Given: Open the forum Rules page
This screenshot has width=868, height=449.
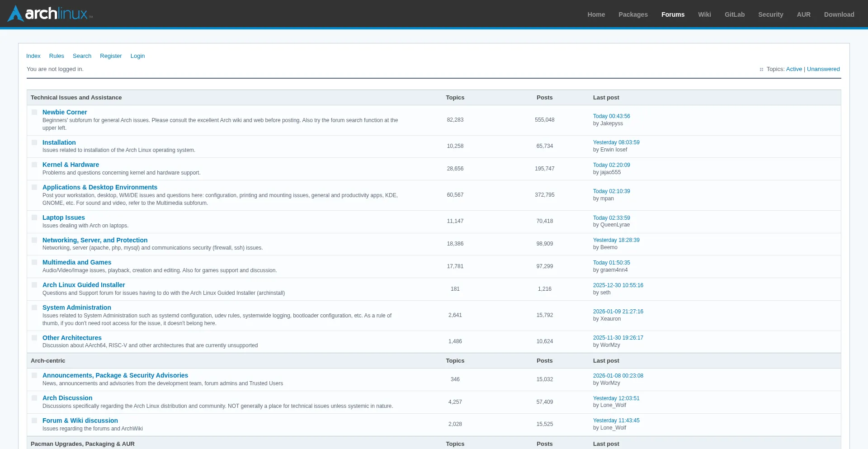Looking at the screenshot, I should [x=57, y=56].
